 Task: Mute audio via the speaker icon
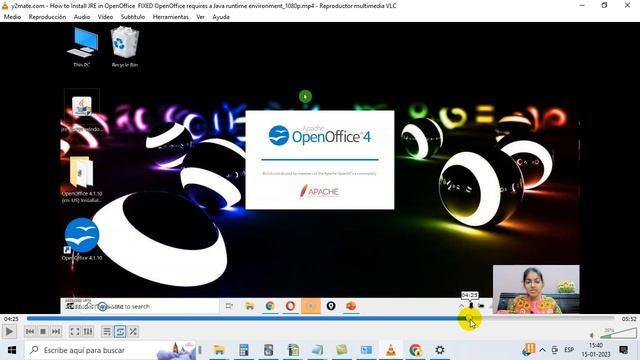592,335
